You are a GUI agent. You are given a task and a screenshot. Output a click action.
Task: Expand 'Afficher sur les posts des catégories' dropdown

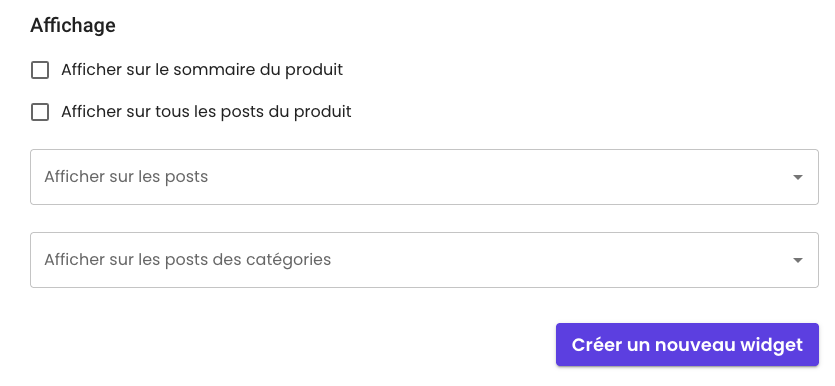pyautogui.click(x=424, y=260)
